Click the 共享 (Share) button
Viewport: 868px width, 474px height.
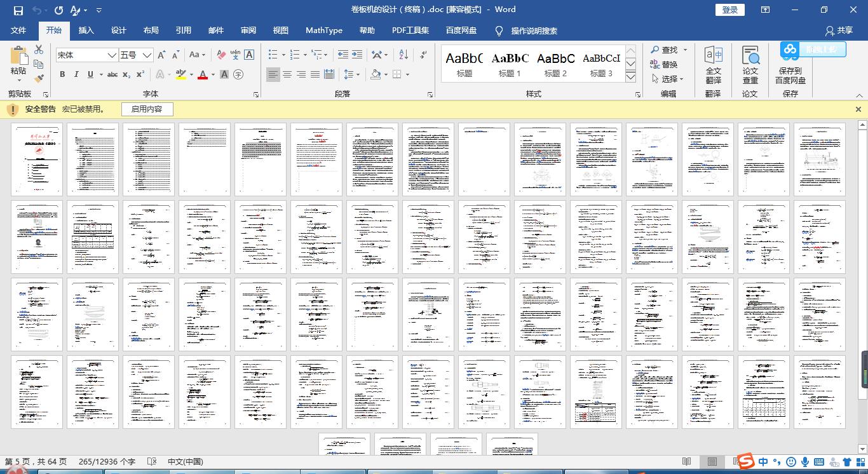839,30
